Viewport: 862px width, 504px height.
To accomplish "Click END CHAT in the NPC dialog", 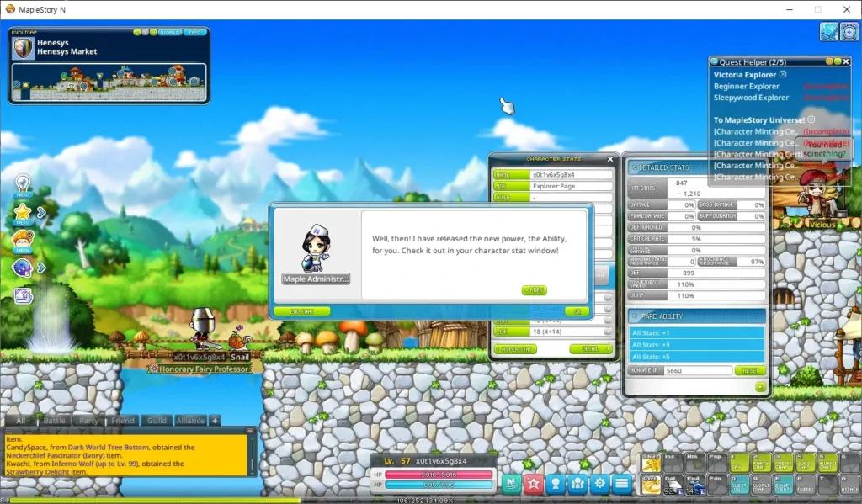I will click(x=302, y=311).
